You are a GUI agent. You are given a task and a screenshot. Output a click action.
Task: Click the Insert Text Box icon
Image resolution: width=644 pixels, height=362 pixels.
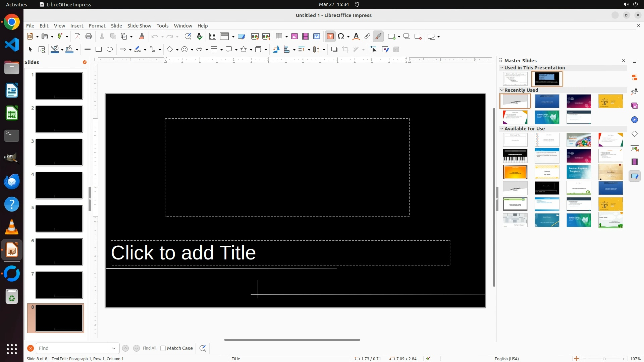(330, 37)
